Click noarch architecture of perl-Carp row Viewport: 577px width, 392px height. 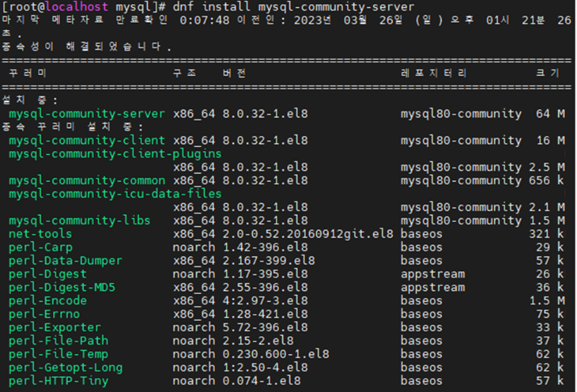pyautogui.click(x=194, y=247)
